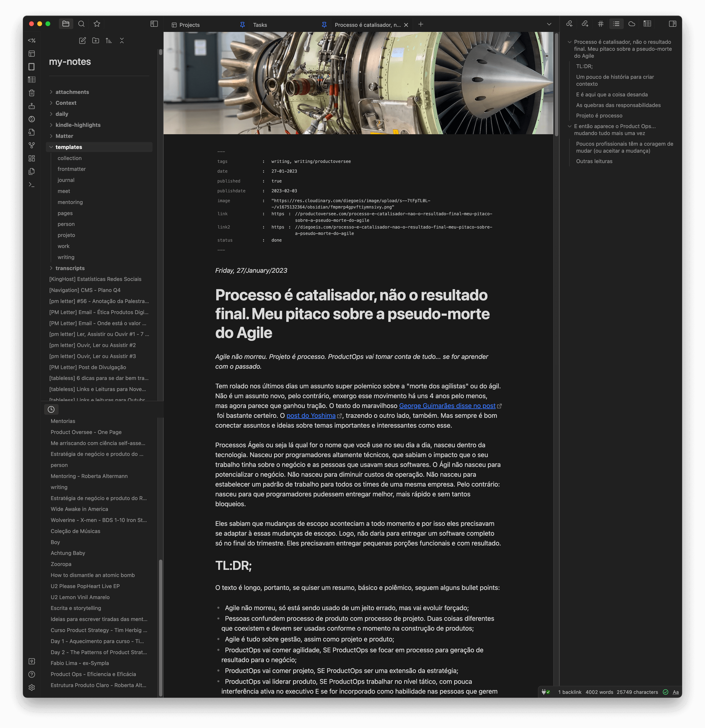Open the search tab
Screen dimensions: 705x728
81,24
